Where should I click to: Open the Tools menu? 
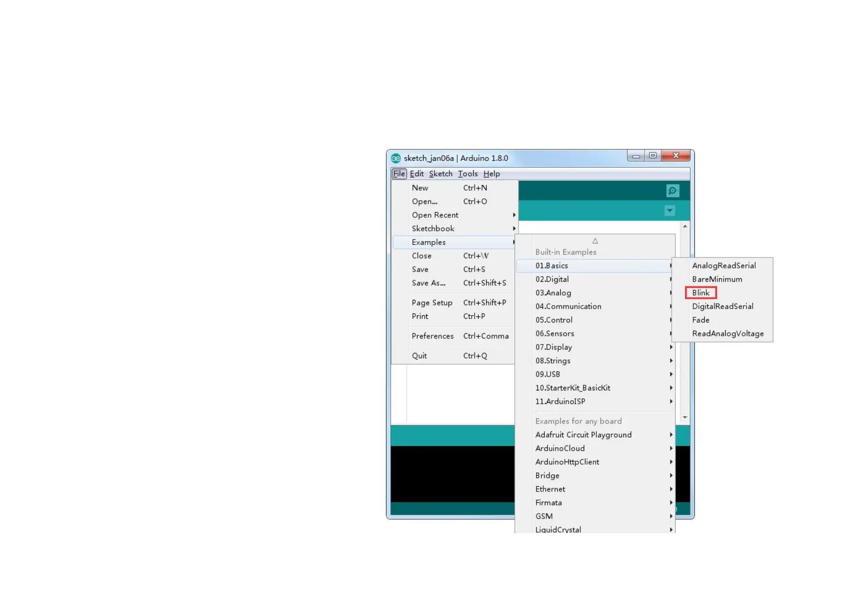pos(468,174)
